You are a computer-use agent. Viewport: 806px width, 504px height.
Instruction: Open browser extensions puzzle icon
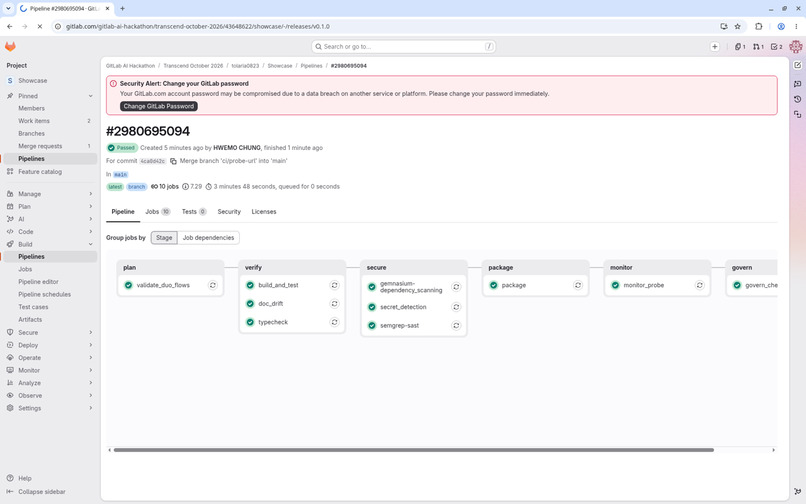[x=758, y=26]
